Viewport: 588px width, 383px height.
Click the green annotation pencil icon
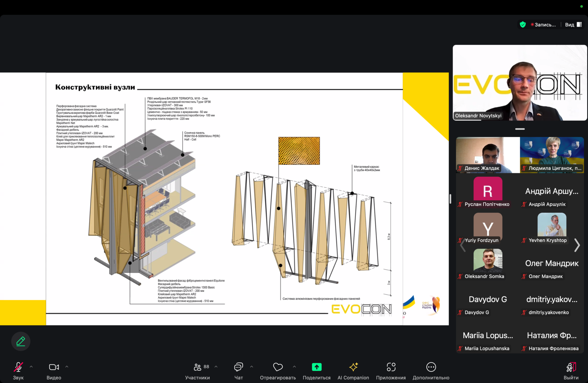21,341
